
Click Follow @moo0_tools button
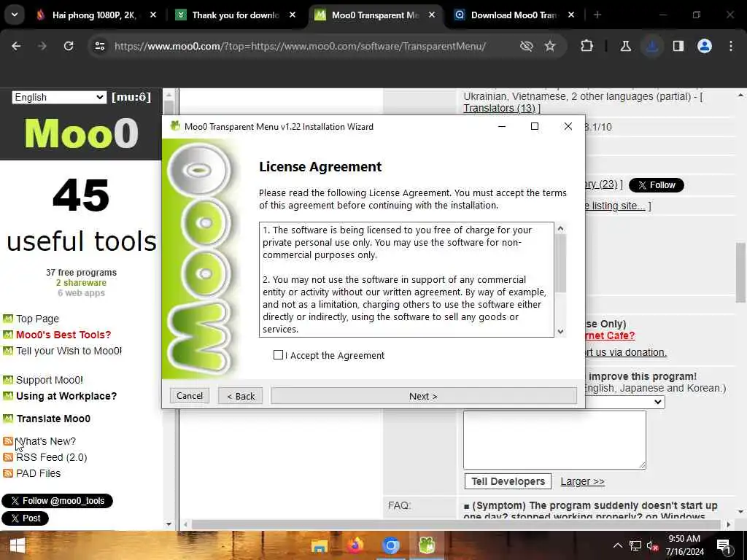click(x=57, y=500)
